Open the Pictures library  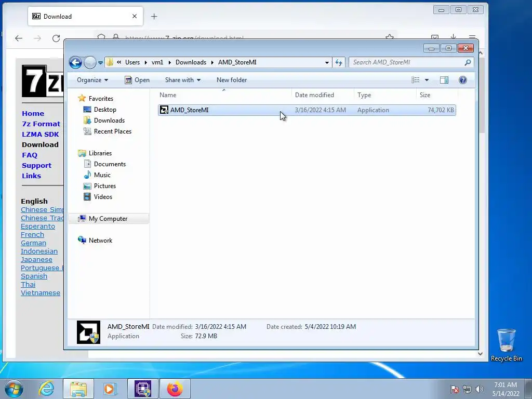[x=105, y=186]
